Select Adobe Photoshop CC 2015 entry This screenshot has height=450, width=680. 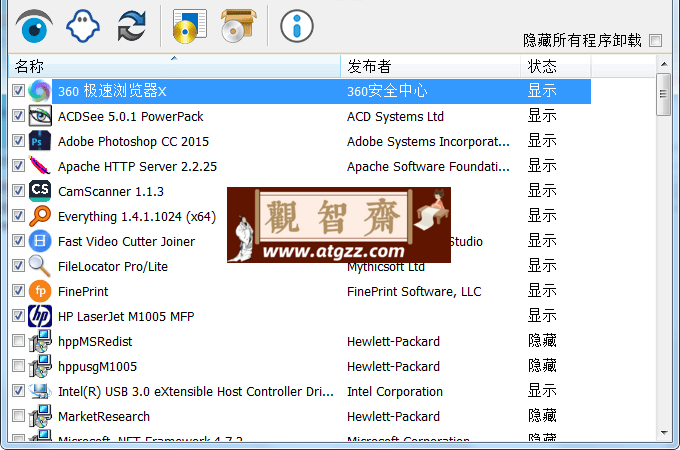point(133,142)
